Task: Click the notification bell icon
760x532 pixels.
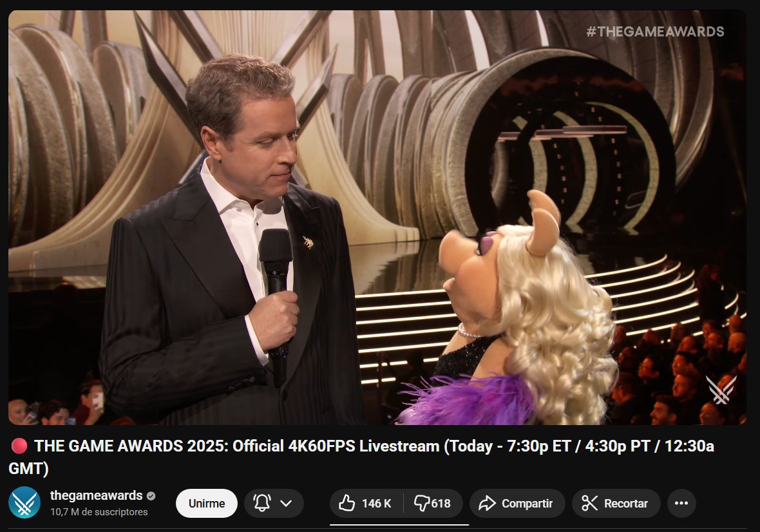Action: [262, 503]
